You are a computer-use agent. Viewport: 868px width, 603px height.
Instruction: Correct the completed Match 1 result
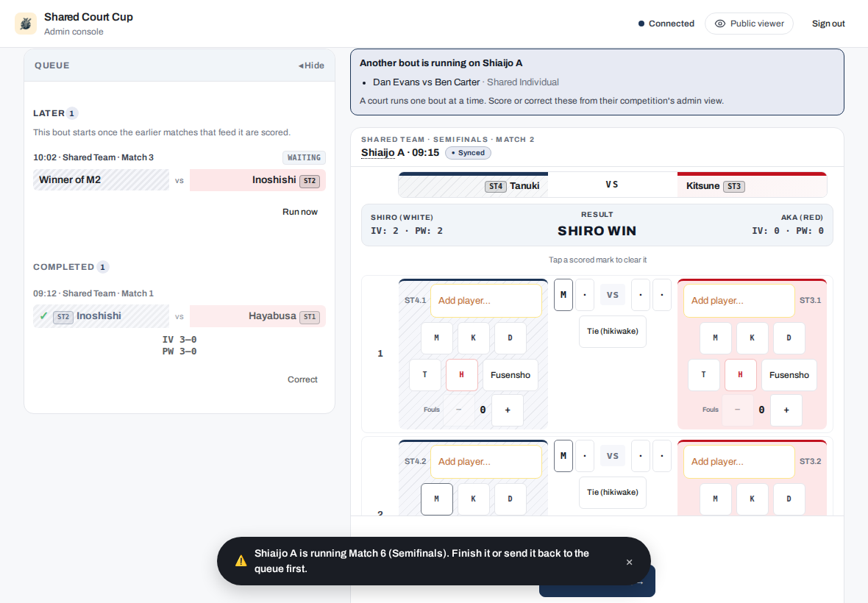coord(302,379)
